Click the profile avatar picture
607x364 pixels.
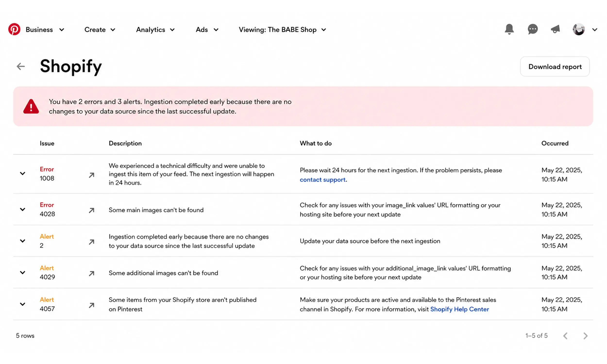pos(579,29)
